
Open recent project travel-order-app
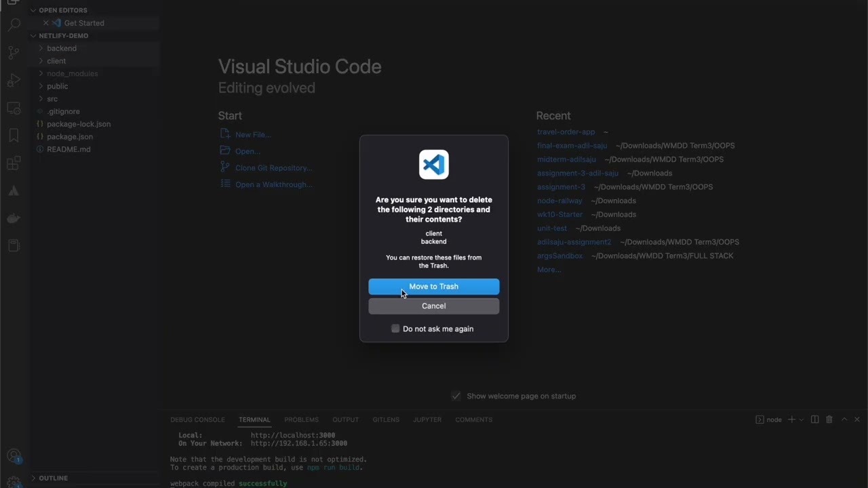tap(566, 132)
